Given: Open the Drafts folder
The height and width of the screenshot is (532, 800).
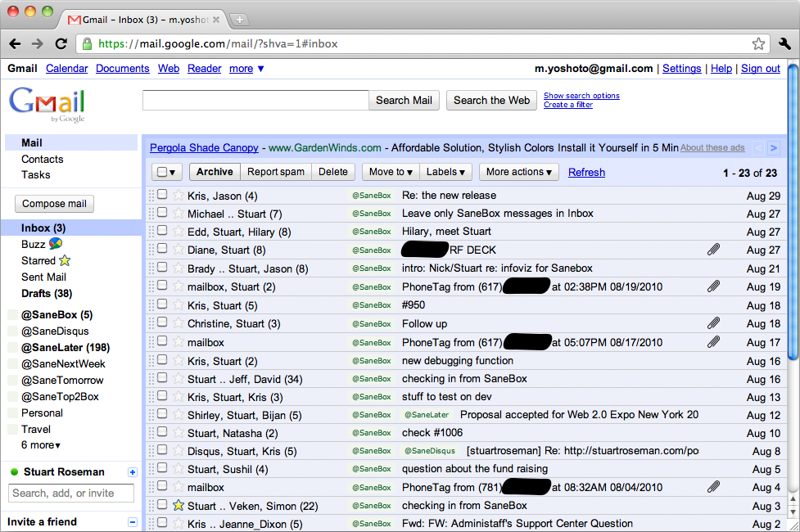Looking at the screenshot, I should [47, 293].
